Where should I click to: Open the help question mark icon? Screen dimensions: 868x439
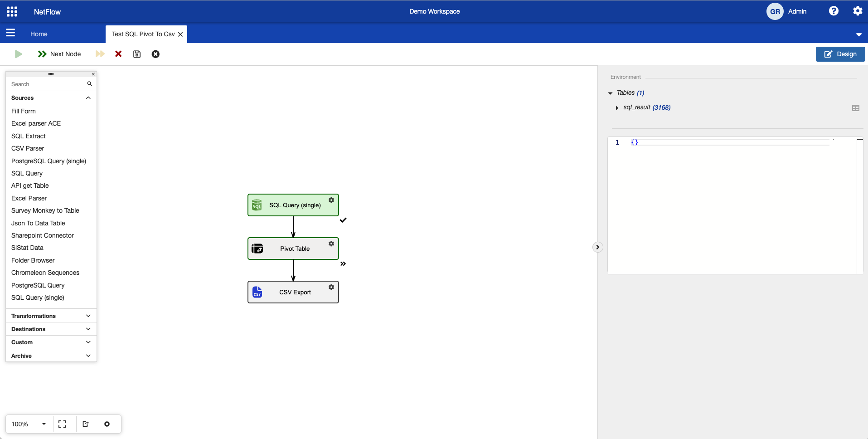[834, 11]
